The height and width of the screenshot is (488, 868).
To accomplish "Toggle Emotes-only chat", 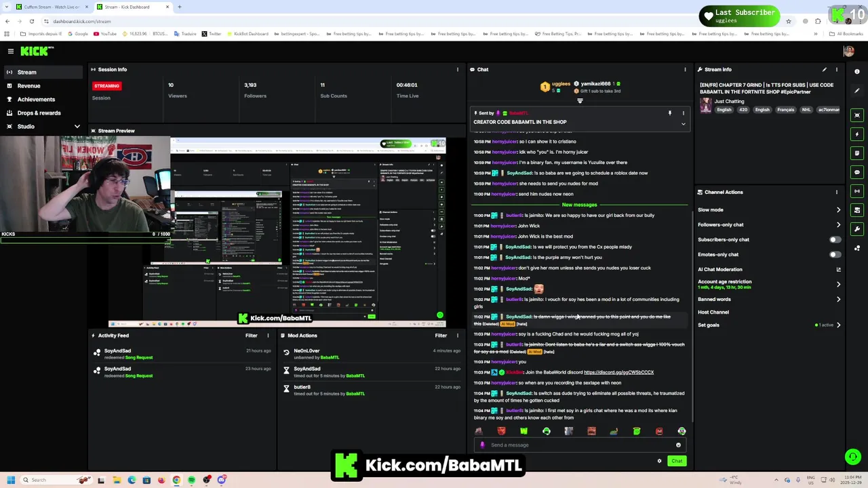I will [x=835, y=254].
